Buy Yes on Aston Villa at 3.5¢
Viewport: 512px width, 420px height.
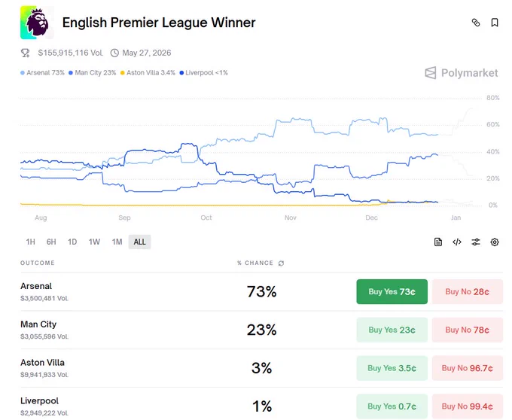(392, 368)
